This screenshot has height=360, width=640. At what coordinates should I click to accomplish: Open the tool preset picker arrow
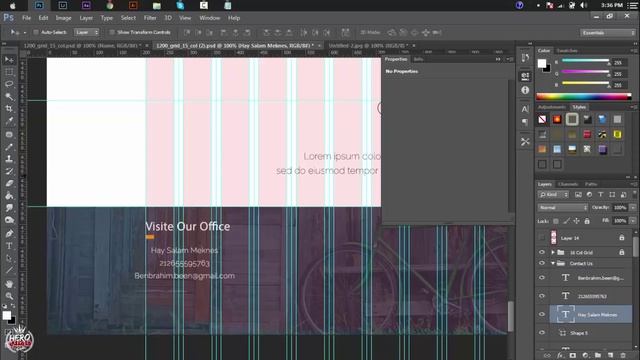[x=24, y=32]
